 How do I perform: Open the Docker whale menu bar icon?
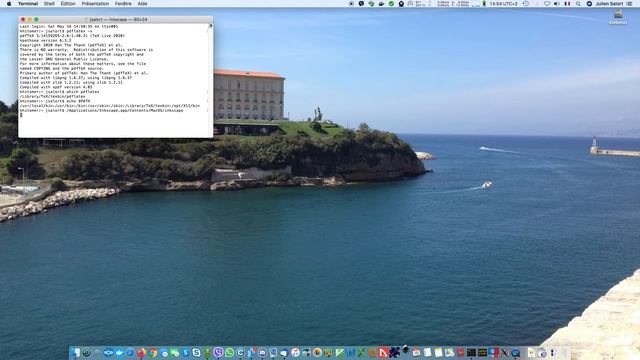coord(381,3)
